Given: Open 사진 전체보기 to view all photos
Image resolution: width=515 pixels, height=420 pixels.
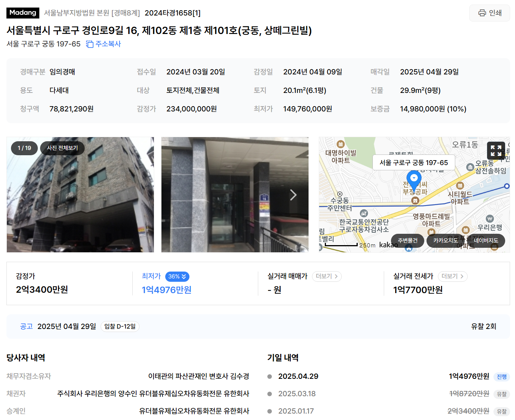Looking at the screenshot, I should coord(62,148).
